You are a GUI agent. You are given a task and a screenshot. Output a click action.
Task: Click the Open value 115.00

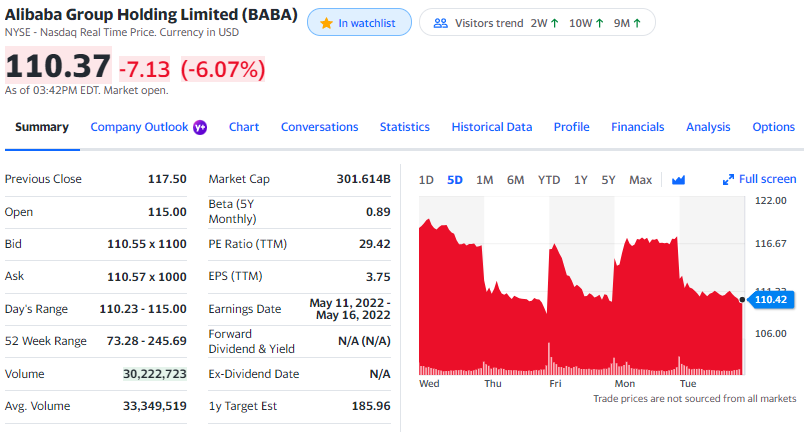pyautogui.click(x=167, y=212)
